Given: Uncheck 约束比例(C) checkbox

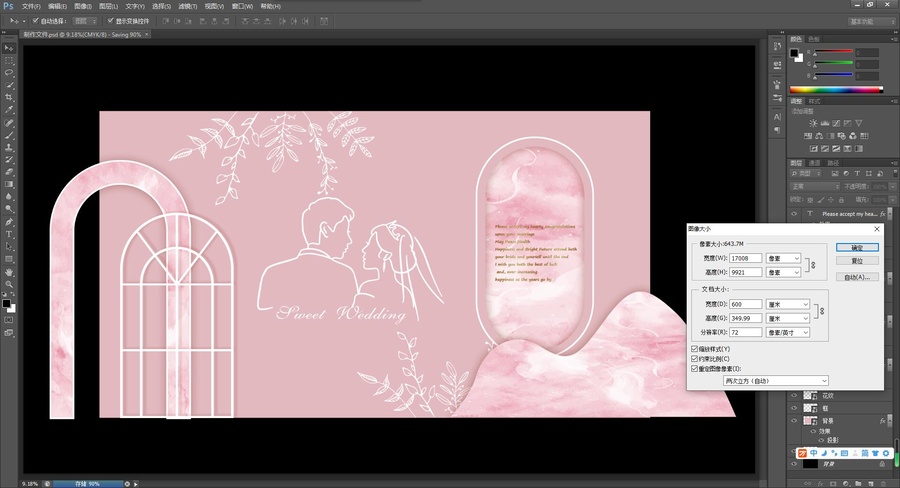Looking at the screenshot, I should click(695, 359).
